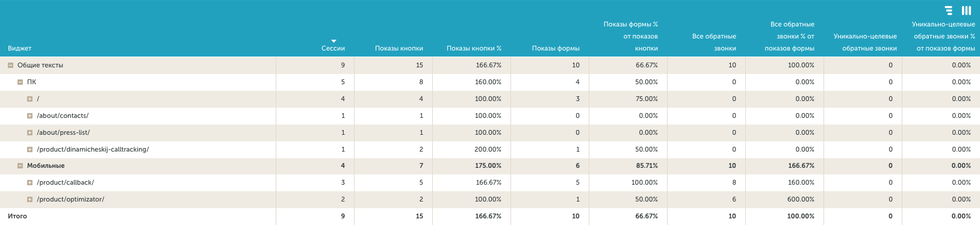980x225 pixels.
Task: Collapse the Общие тексты row
Action: click(x=10, y=65)
